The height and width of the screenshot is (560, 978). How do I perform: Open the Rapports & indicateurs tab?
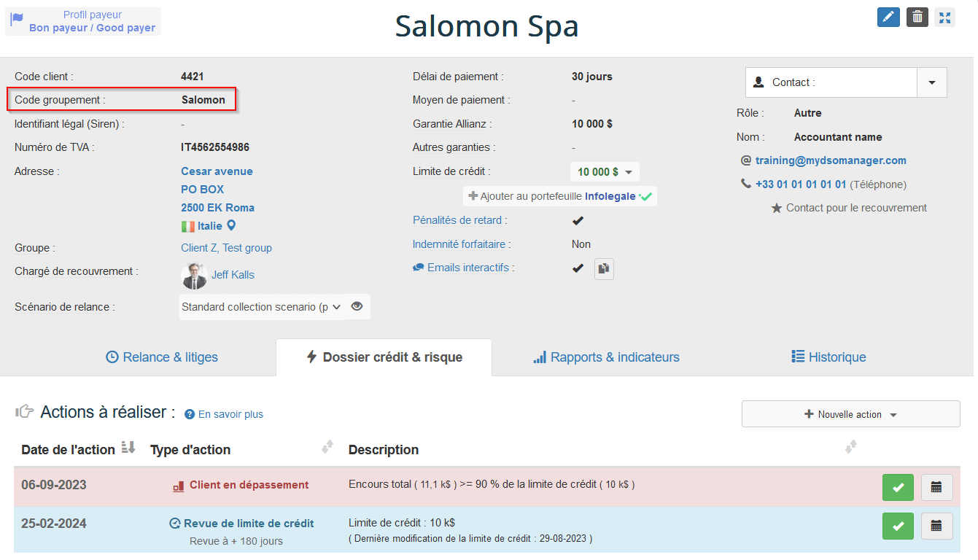[606, 357]
